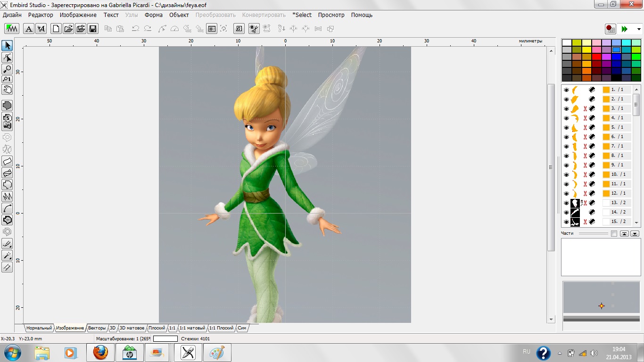Tick the checkbox in the Части panel

pos(613,234)
